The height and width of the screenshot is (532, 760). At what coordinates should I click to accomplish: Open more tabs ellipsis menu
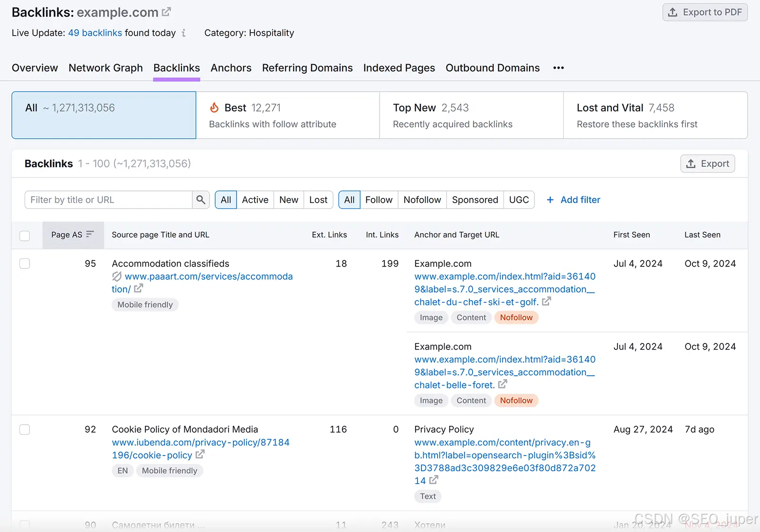coord(559,68)
